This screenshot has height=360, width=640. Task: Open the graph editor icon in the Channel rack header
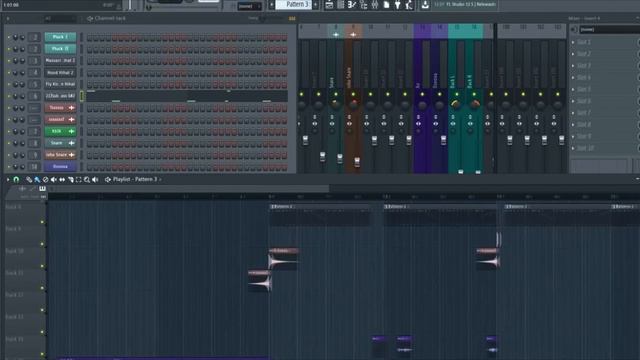(292, 18)
